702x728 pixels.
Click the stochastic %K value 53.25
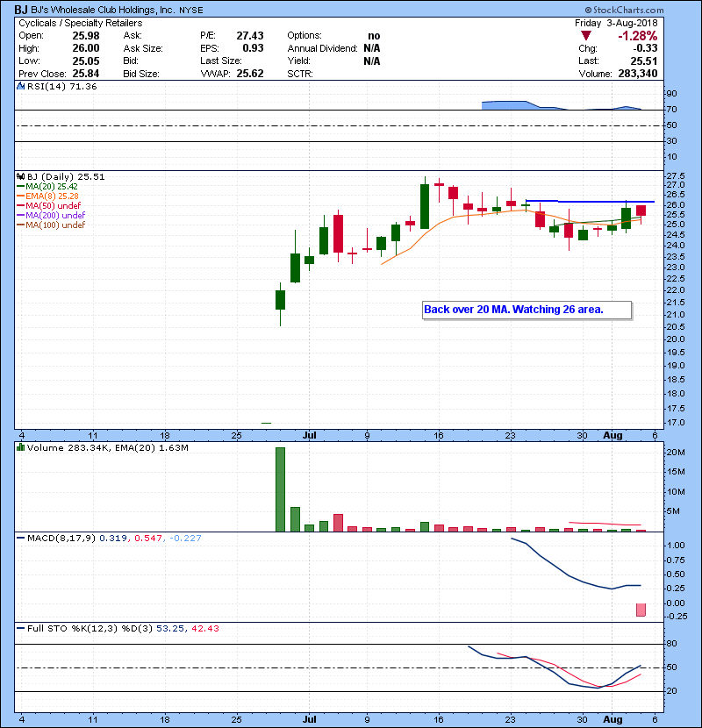point(170,629)
